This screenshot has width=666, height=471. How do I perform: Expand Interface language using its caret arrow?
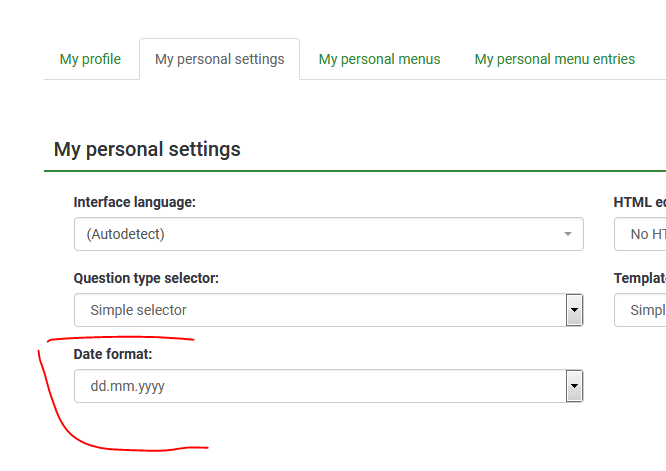pos(567,234)
